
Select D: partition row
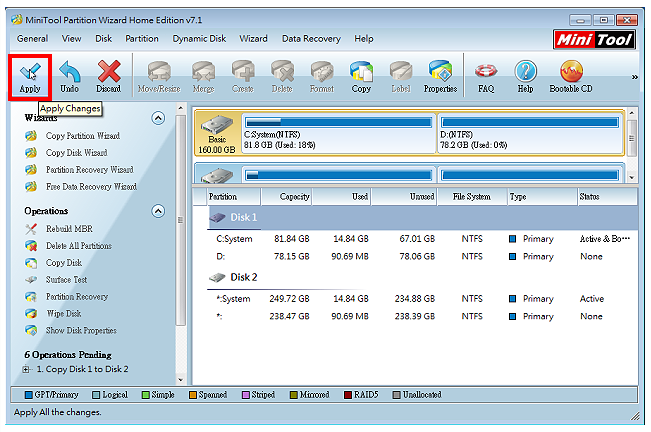click(423, 256)
